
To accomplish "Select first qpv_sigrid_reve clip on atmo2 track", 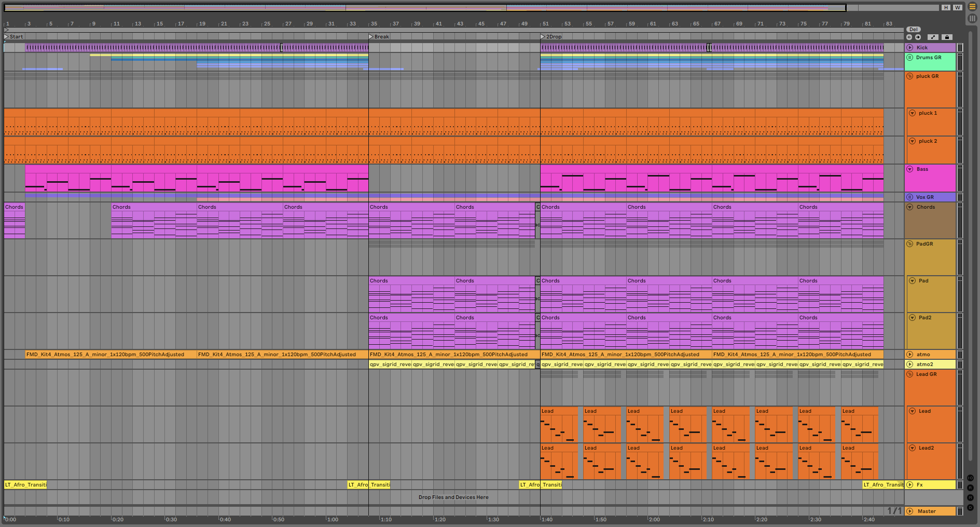I will [x=390, y=364].
